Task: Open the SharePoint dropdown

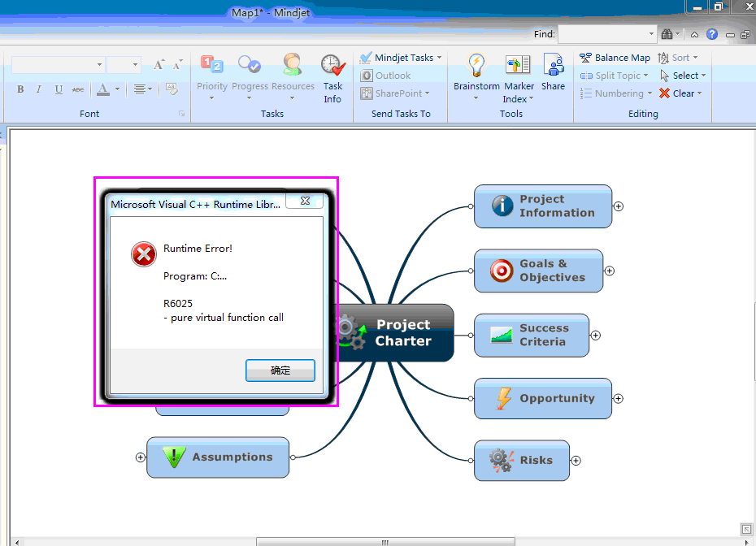Action: click(x=395, y=93)
